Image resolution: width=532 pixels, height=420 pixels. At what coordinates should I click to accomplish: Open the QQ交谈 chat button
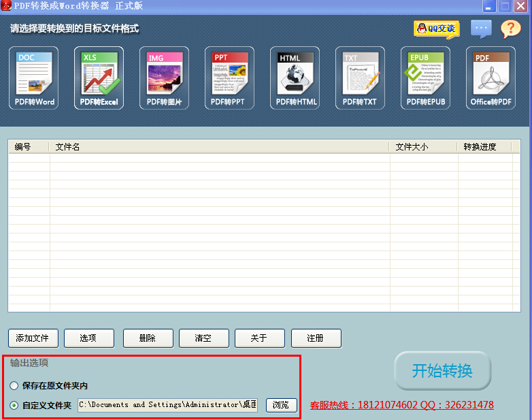click(x=436, y=29)
